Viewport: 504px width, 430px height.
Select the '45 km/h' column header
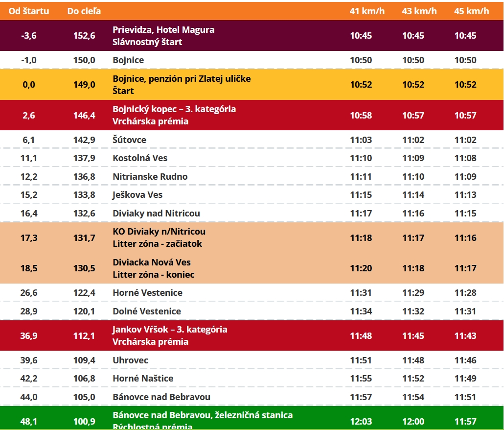point(471,11)
